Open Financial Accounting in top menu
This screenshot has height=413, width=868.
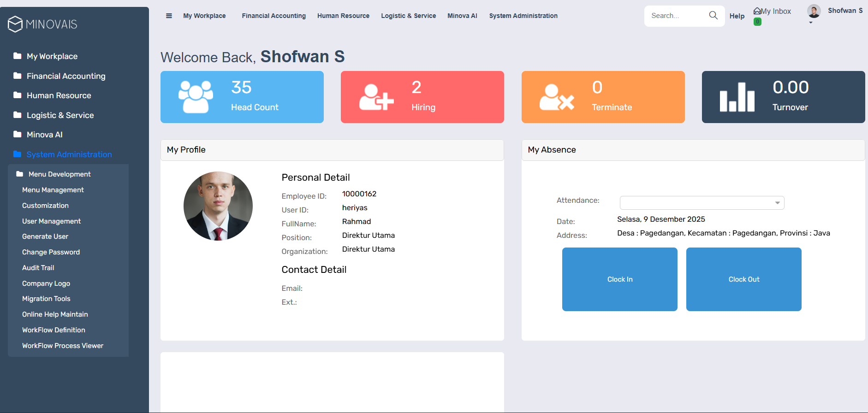click(273, 16)
